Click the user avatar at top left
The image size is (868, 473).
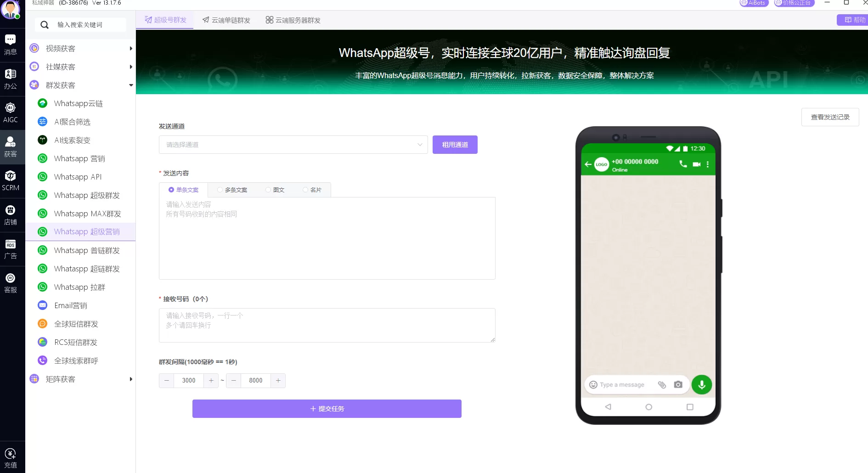pos(10,9)
